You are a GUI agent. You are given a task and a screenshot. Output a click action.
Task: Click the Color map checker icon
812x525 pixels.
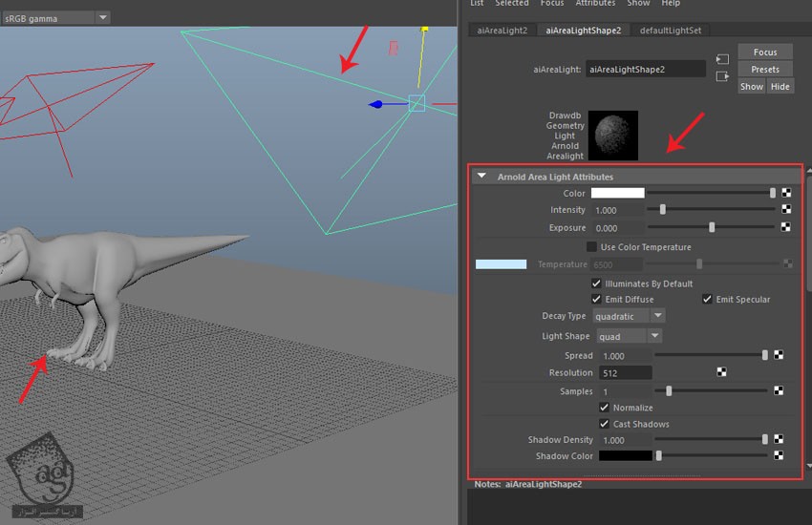[x=785, y=193]
